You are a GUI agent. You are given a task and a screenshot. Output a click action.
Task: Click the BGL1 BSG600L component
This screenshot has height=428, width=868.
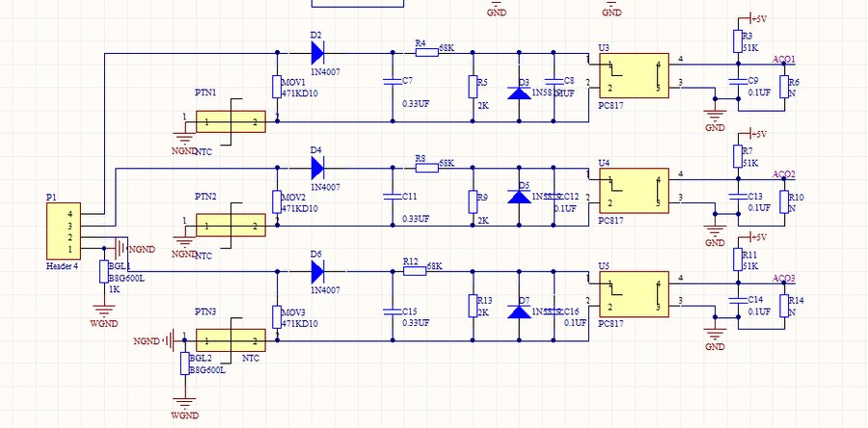(x=105, y=271)
